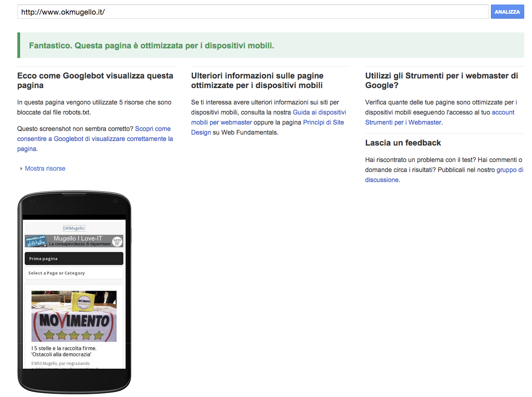Click the Mostra risorse disclosure triangle

[21, 168]
